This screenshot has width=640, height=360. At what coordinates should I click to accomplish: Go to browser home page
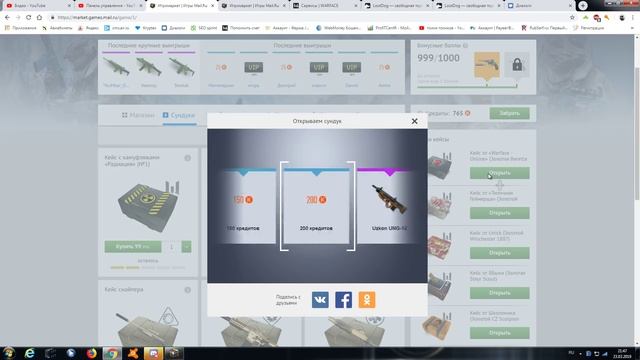(x=39, y=18)
